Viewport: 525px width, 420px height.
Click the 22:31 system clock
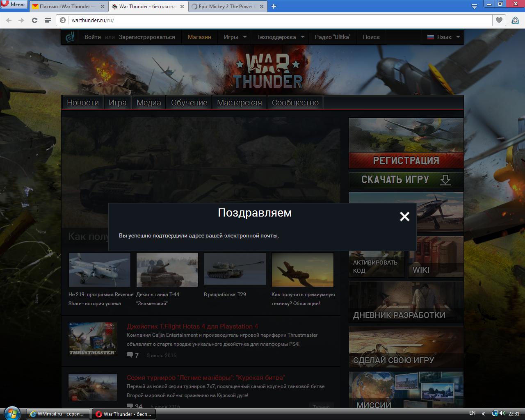click(x=514, y=414)
